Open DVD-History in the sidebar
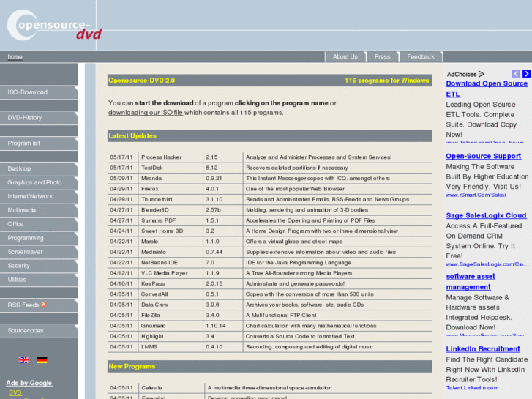532x399 pixels. tap(39, 117)
